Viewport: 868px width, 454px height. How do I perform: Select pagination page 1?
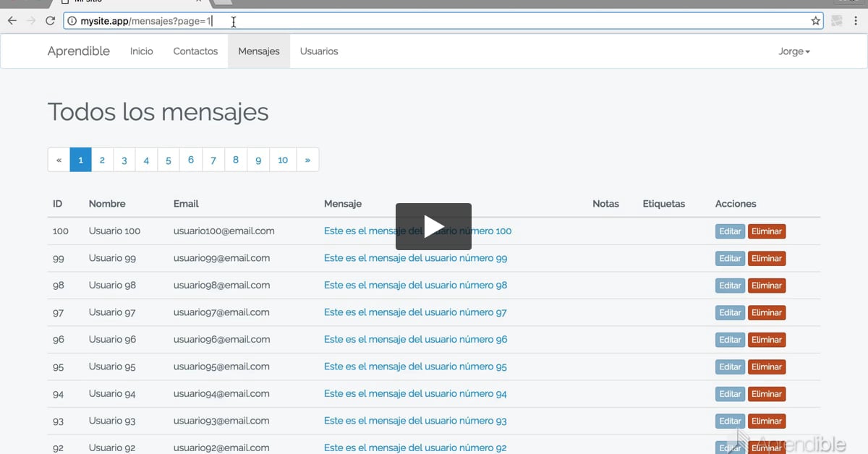point(80,160)
